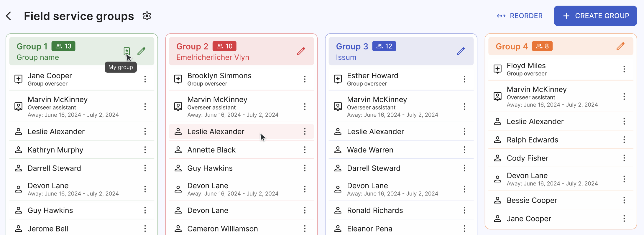Image resolution: width=644 pixels, height=235 pixels.
Task: Open settings gear next to page title
Action: point(147,16)
